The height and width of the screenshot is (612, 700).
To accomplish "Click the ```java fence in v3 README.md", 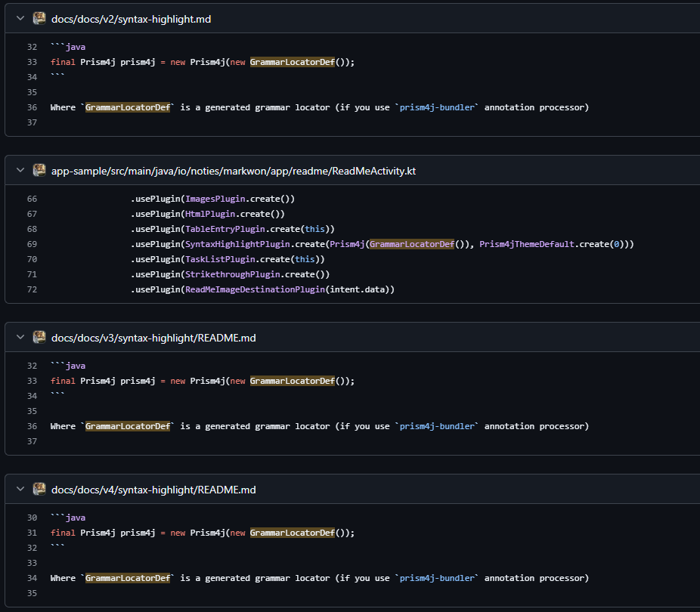I will coord(68,366).
